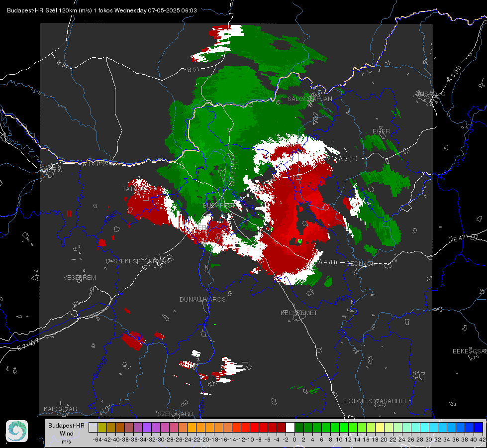487x448 pixels.
Task: Click the light gray first swatch of the legend
Action: 93,427
